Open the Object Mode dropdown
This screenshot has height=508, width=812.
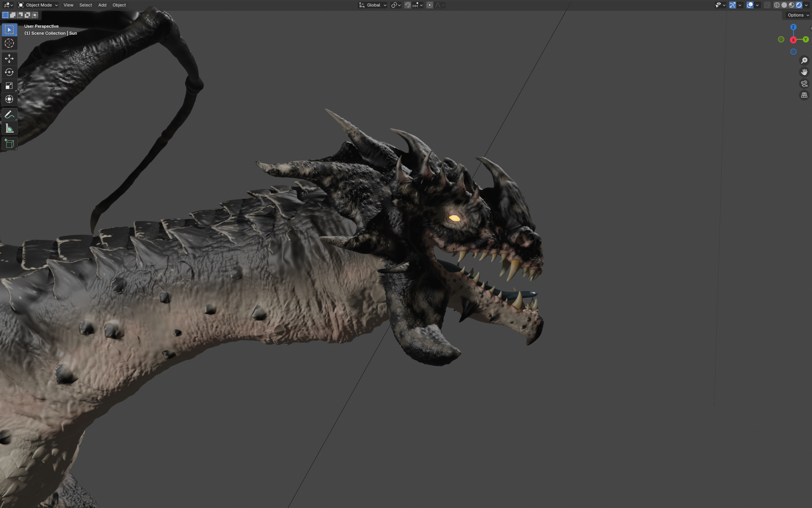(x=38, y=5)
